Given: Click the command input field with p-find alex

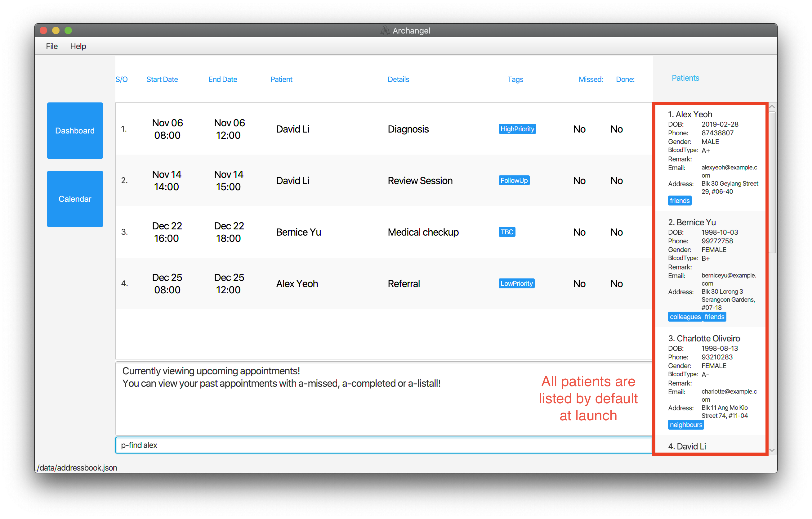Looking at the screenshot, I should click(384, 445).
